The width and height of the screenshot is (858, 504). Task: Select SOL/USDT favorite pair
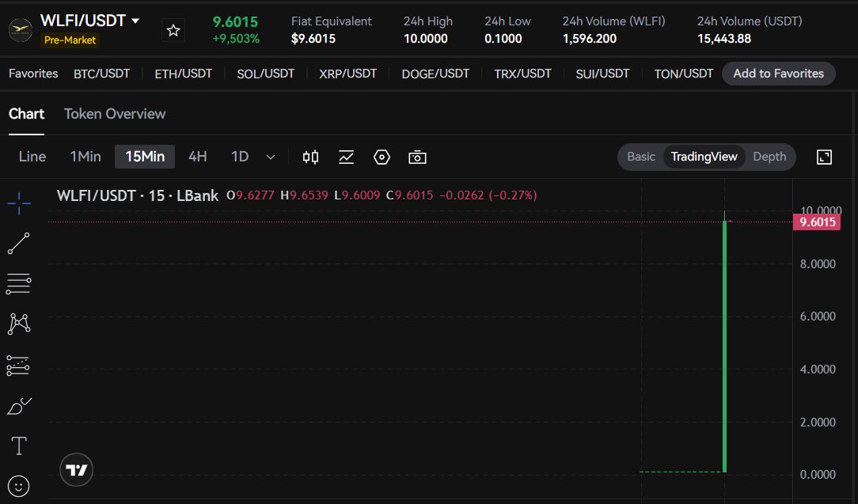coord(265,74)
